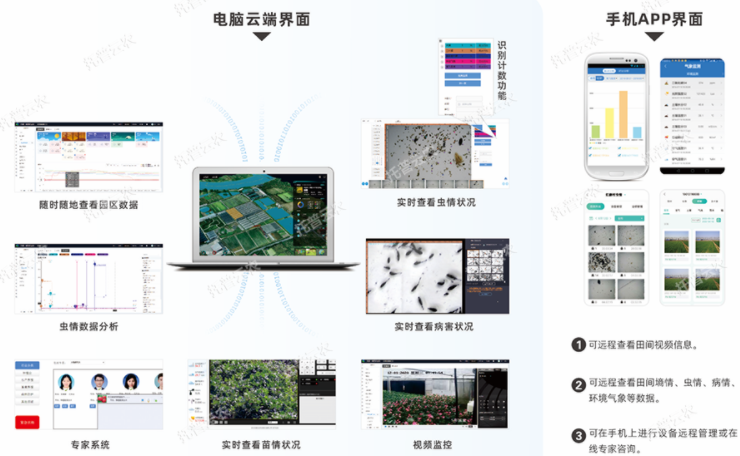Viewport: 740px width, 456px height.
Task: Select the blue top item in the expert system sidebar
Action: tap(27, 365)
